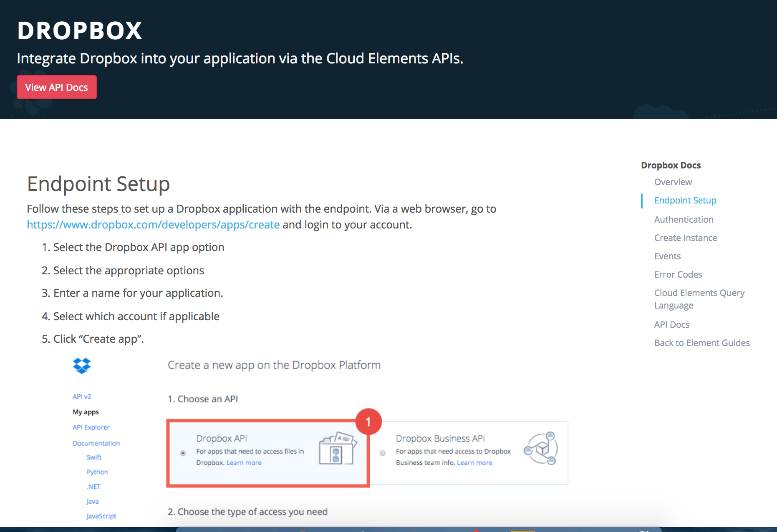Click the View API Docs button
Image resolution: width=777 pixels, height=532 pixels.
click(x=57, y=87)
